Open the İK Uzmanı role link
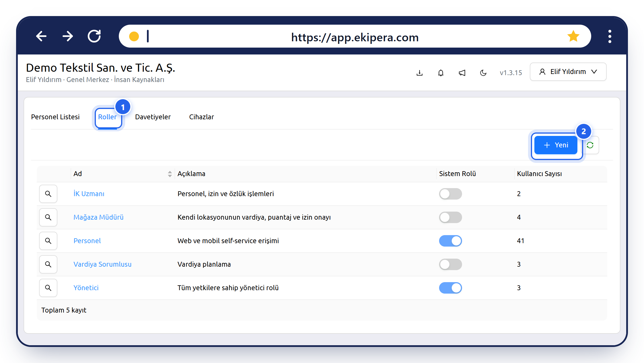The width and height of the screenshot is (644, 363). pyautogui.click(x=89, y=194)
